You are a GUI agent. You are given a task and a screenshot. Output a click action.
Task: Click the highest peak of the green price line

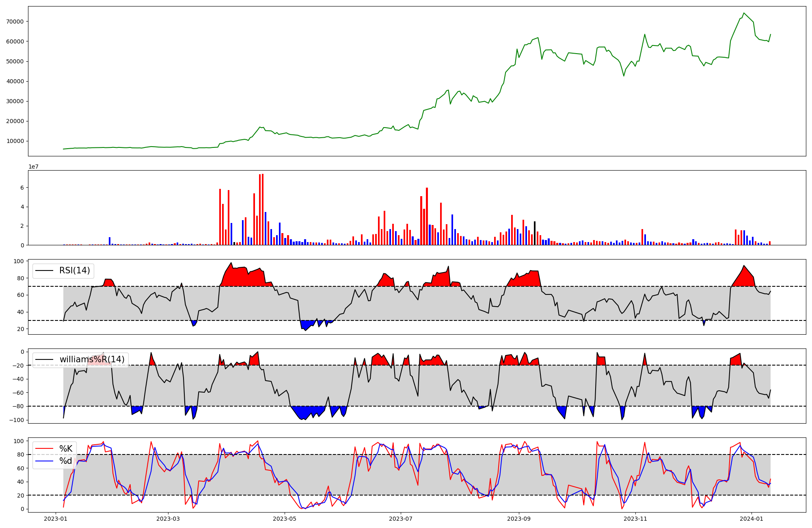point(744,13)
